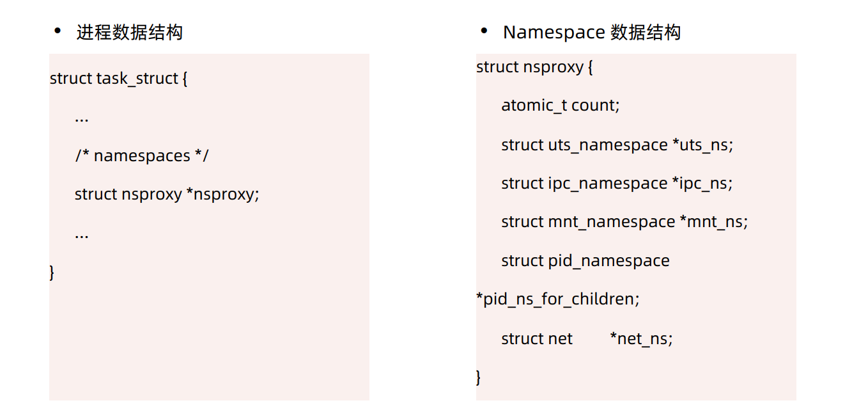Screen dimensions: 868x419
Task: Click "struct mnt_namespace *mnt_ns;" line
Action: (x=624, y=222)
